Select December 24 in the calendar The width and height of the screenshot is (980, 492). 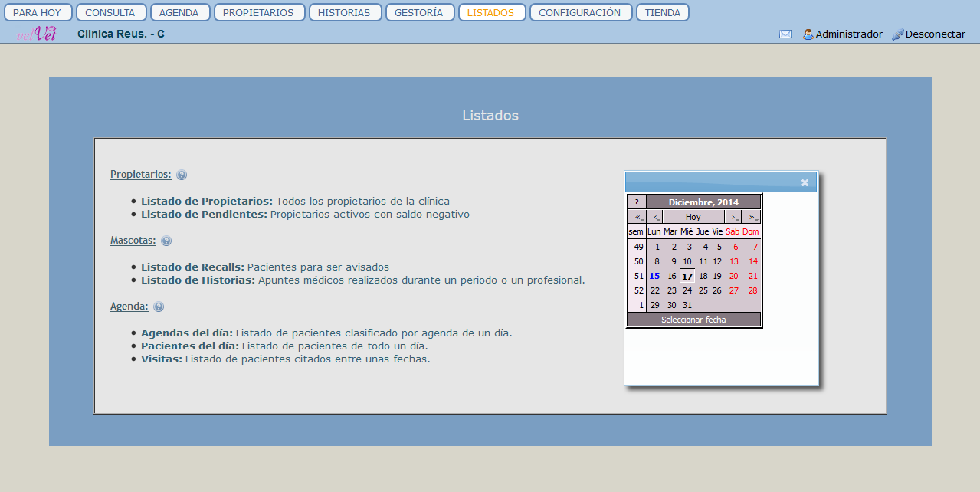pos(687,290)
